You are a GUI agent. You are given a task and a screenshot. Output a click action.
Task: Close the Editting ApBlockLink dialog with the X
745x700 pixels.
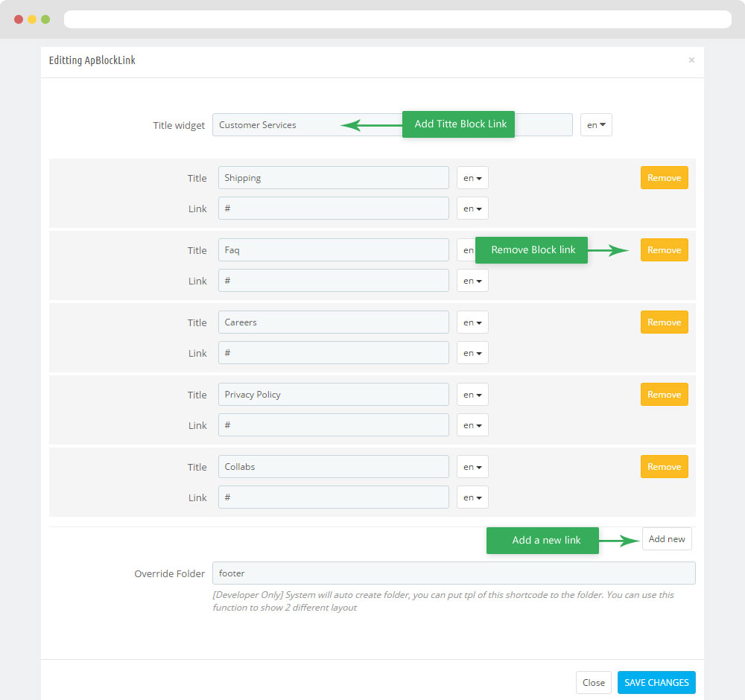click(691, 60)
